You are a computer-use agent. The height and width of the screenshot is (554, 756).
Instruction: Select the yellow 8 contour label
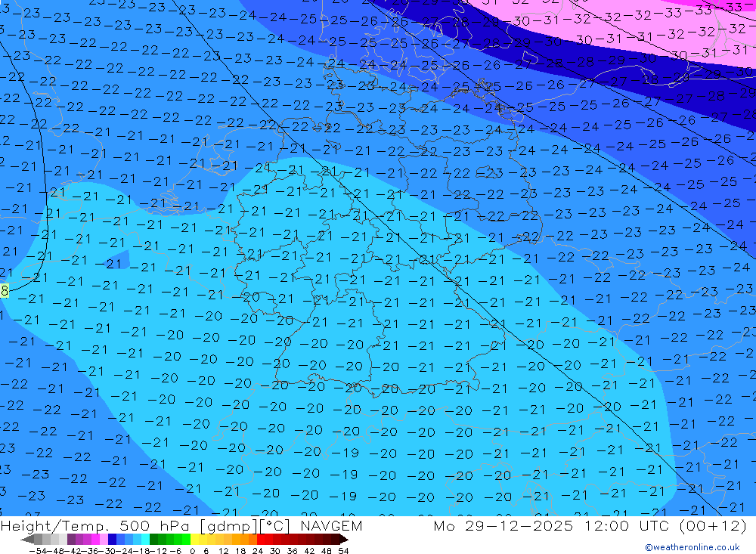point(5,291)
